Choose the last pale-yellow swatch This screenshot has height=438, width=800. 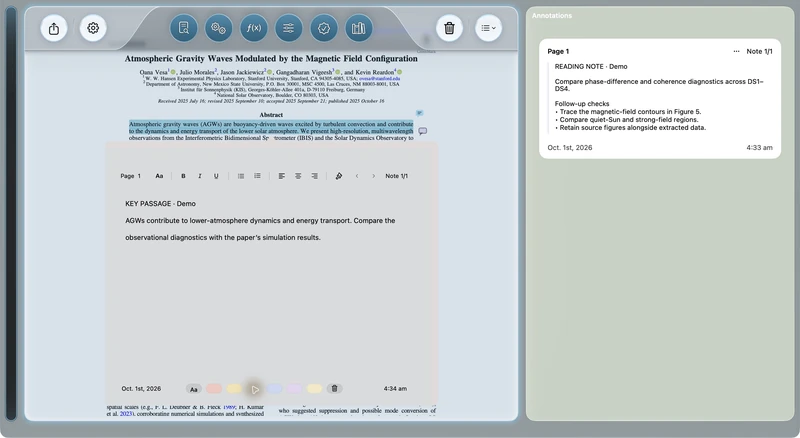point(314,389)
